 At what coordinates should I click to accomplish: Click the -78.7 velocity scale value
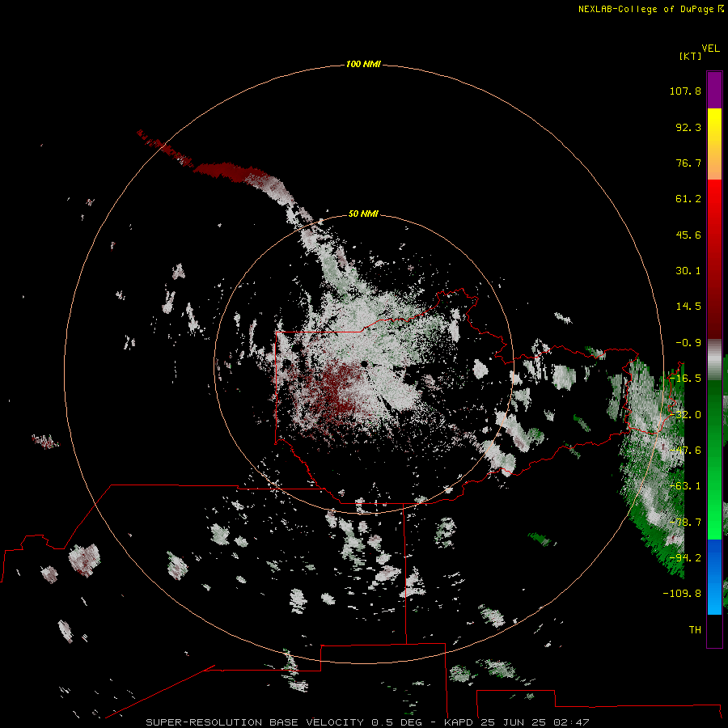coord(685,523)
